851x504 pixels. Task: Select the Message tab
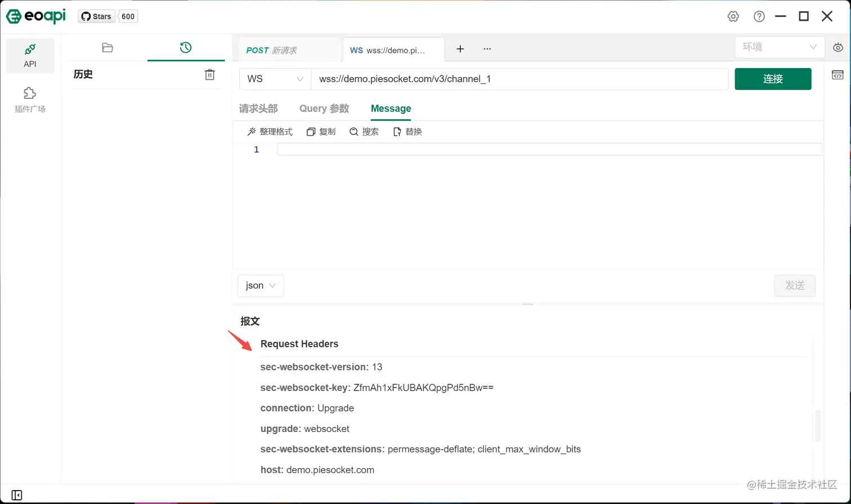[x=391, y=109]
